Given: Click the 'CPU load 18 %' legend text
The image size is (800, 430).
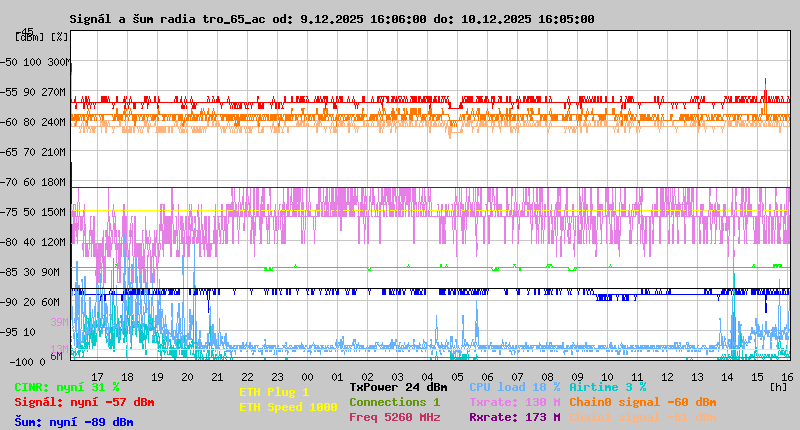Looking at the screenshot, I should pyautogui.click(x=515, y=387).
